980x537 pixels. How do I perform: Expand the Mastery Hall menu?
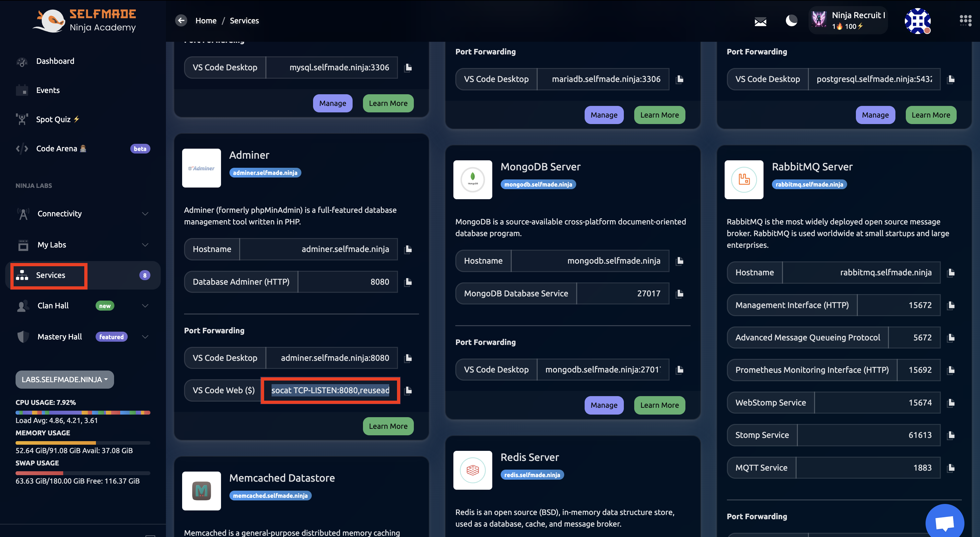tap(82, 337)
